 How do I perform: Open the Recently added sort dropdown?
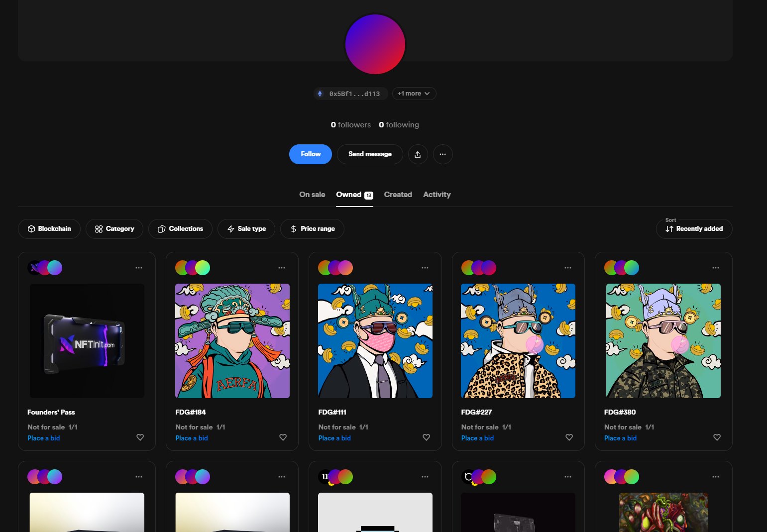(x=694, y=229)
